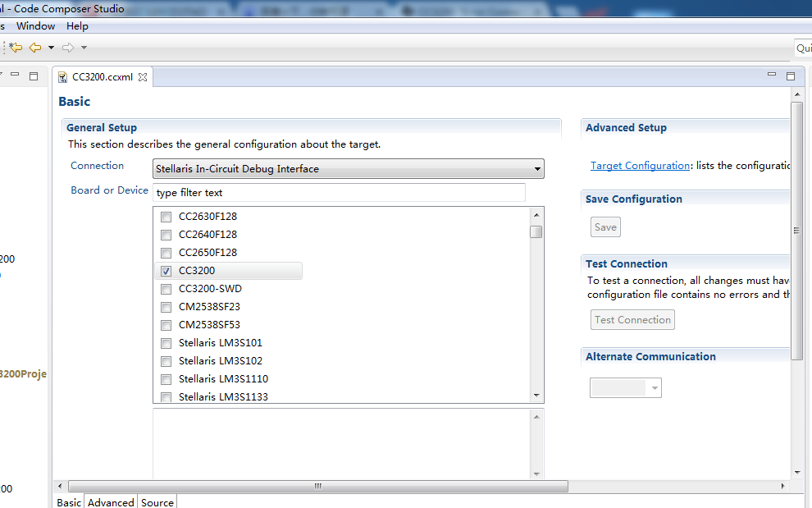Check the CC3200-SWD device box

pos(166,289)
